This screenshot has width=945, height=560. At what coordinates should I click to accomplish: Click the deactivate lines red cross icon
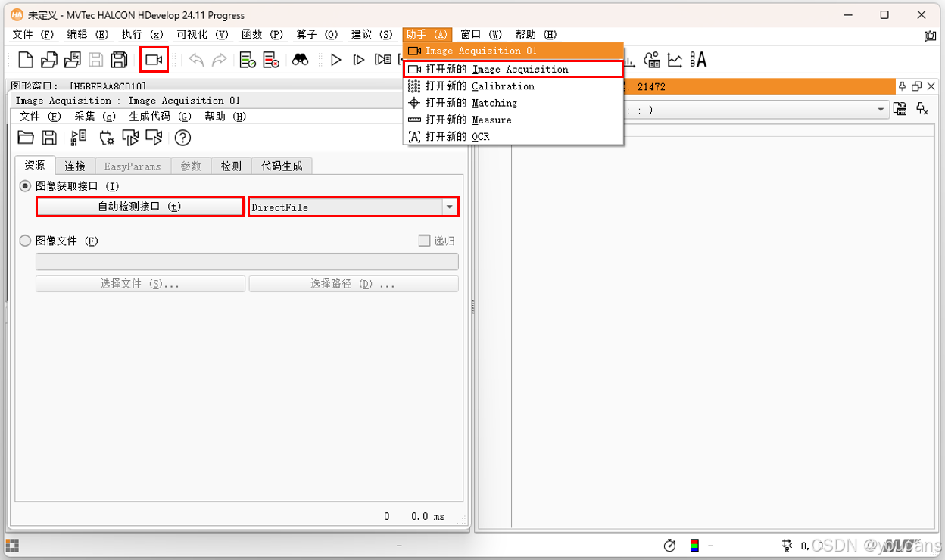pyautogui.click(x=271, y=60)
